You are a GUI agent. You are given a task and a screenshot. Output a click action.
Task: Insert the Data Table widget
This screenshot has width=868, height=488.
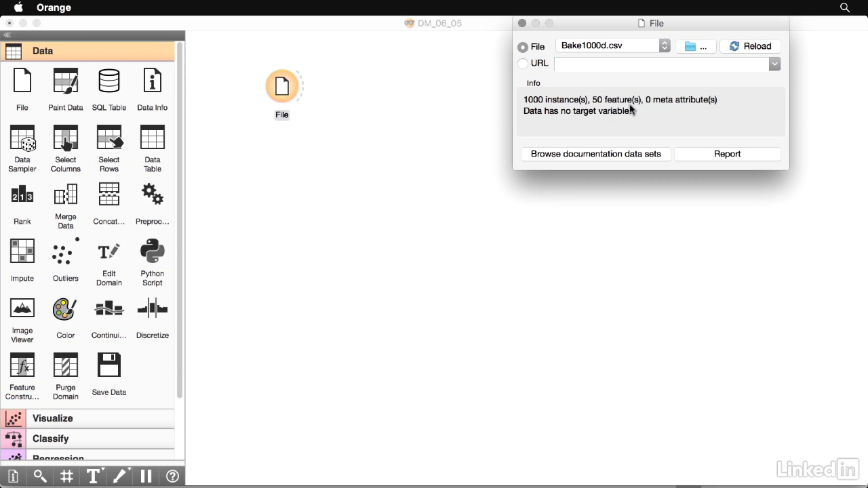[x=153, y=148]
